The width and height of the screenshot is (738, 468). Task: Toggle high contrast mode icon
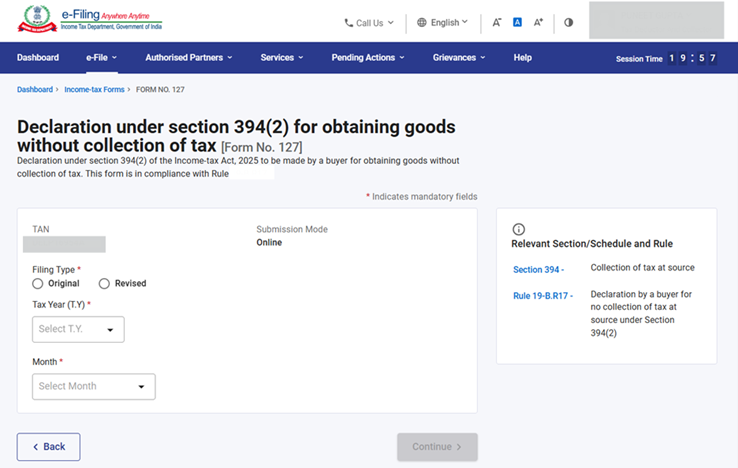point(569,22)
